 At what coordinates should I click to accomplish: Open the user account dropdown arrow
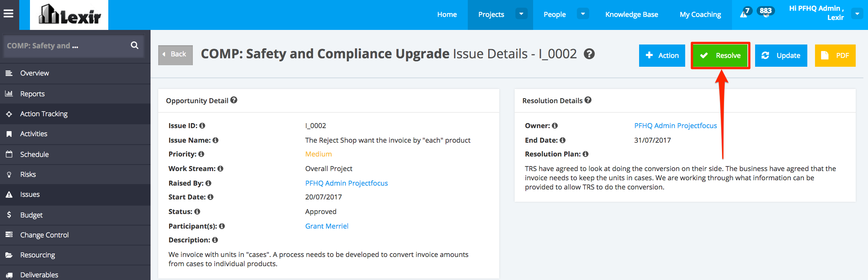(x=857, y=14)
